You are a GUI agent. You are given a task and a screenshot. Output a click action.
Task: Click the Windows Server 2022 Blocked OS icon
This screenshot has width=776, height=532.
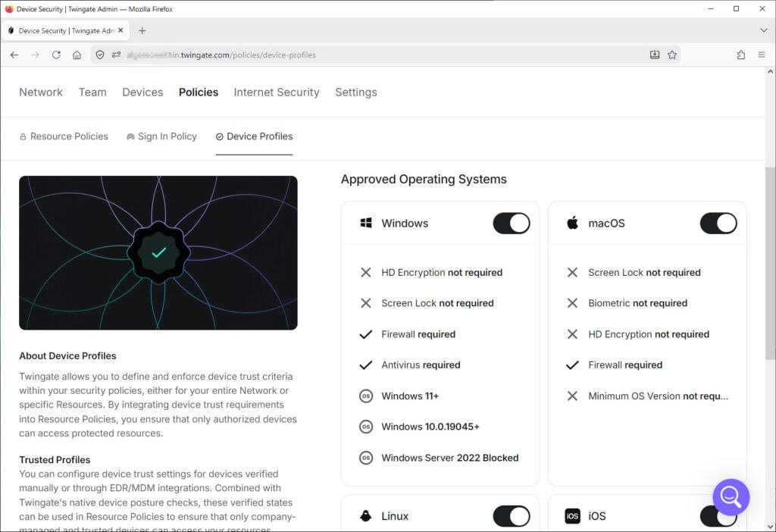point(366,458)
